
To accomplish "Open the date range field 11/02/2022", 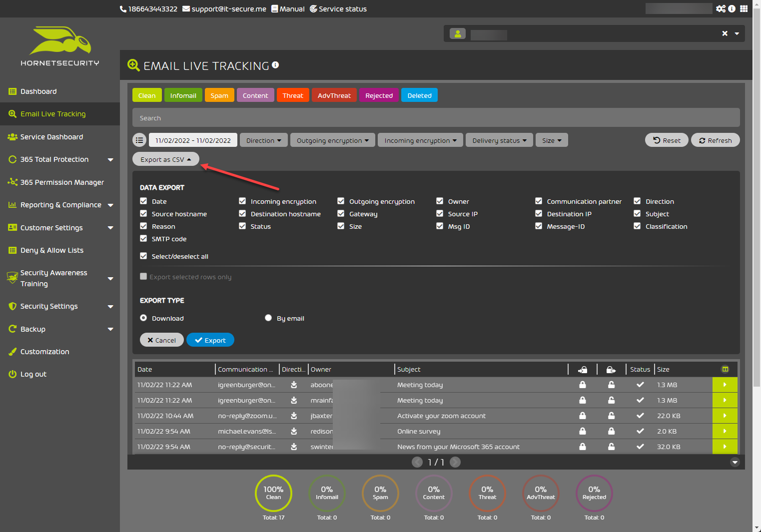I will click(193, 140).
